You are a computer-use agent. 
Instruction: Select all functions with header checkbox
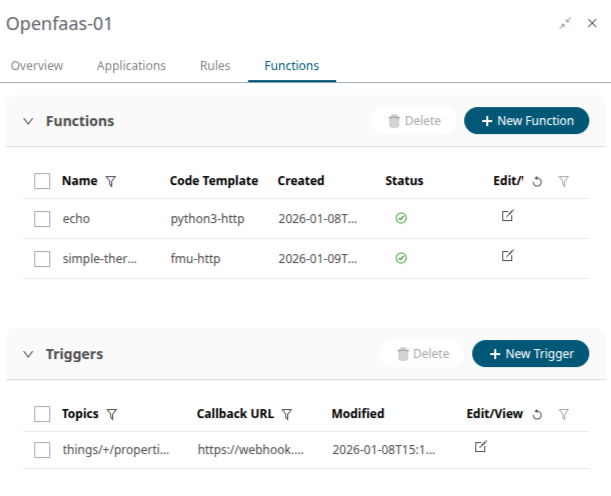pyautogui.click(x=42, y=181)
